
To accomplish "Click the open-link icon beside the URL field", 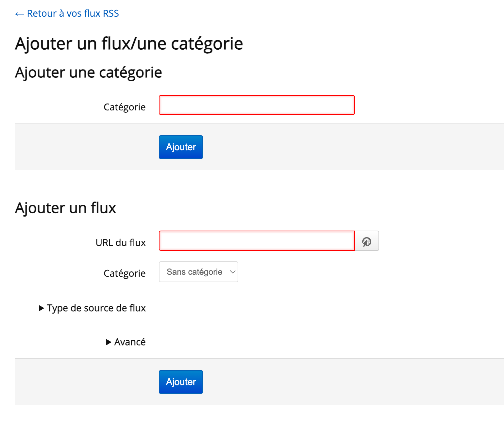I will point(367,241).
